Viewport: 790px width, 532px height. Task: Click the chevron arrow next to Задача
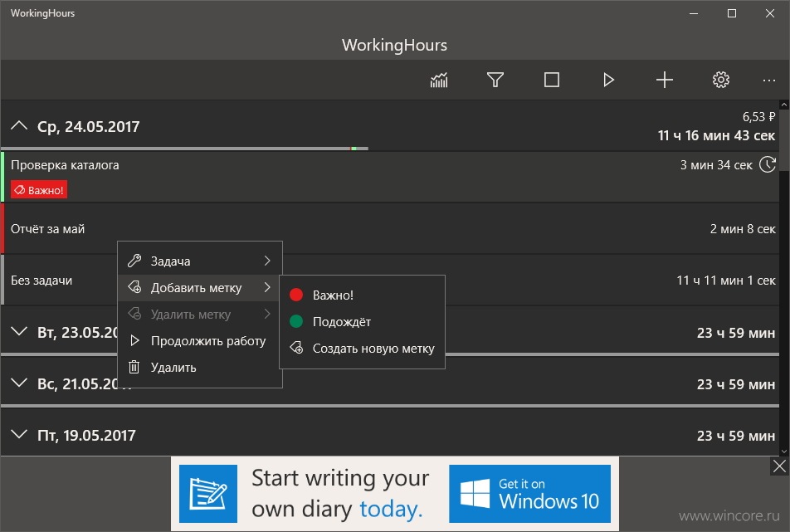267,261
